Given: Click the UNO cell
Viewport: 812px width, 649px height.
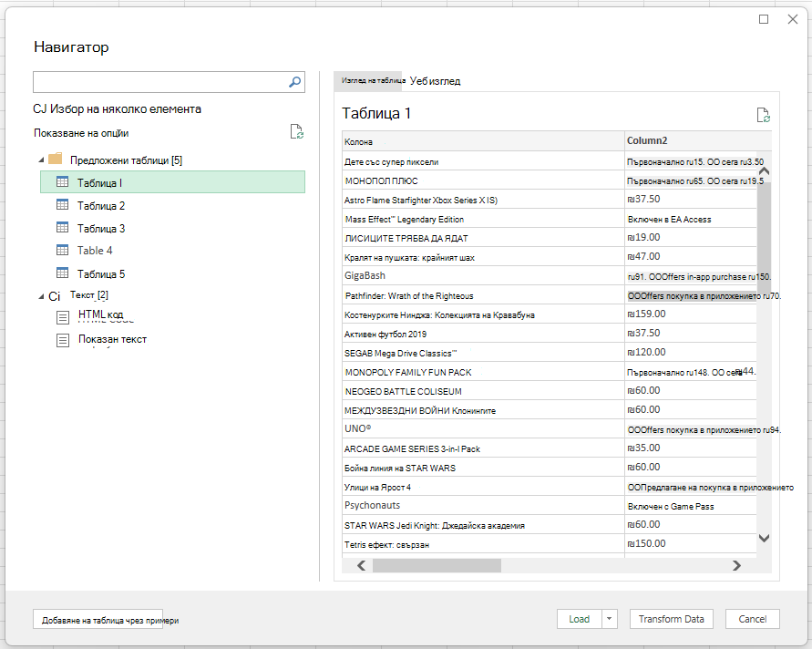Looking at the screenshot, I should [x=483, y=428].
